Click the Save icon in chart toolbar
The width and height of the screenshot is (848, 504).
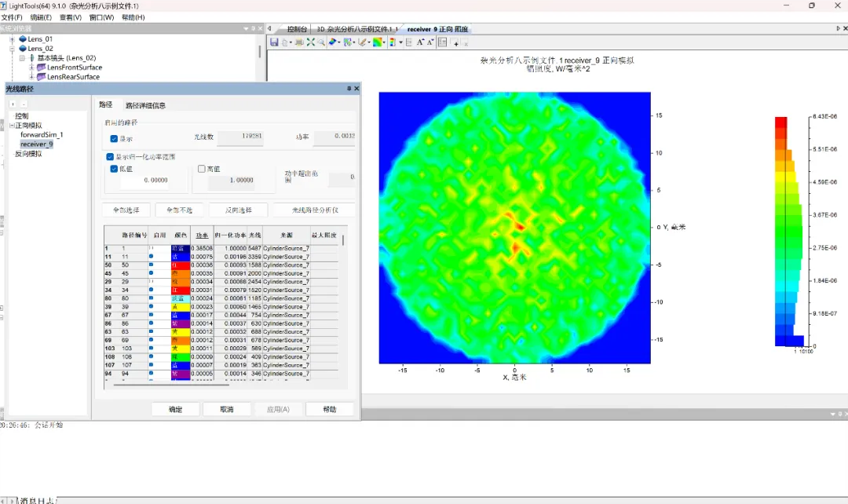point(274,42)
